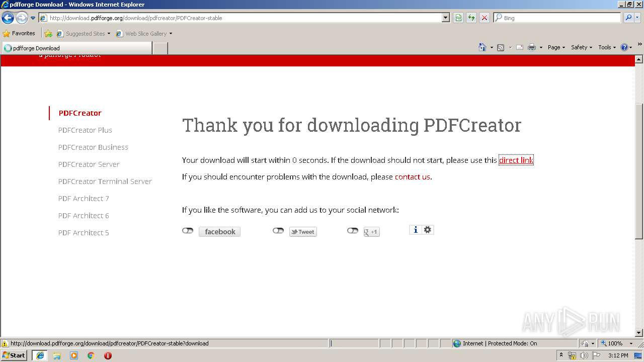The width and height of the screenshot is (644, 362).
Task: Expand the Print options dropdown arrow
Action: click(x=541, y=47)
